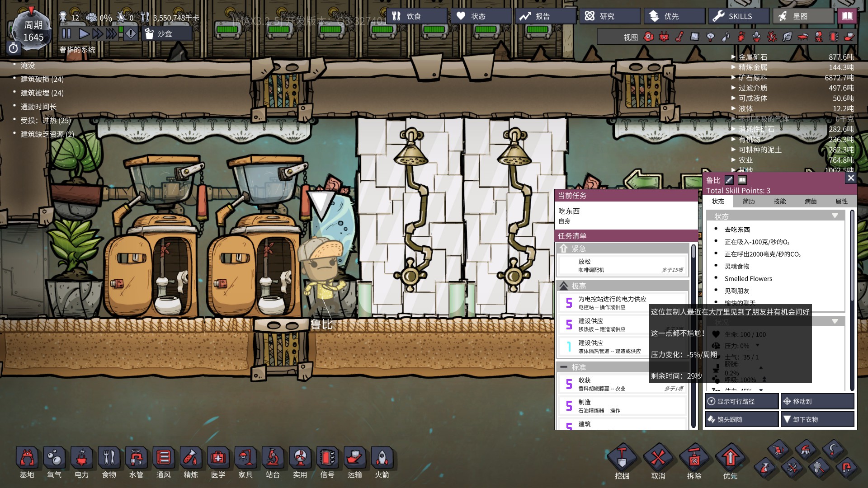Switch to the 属性 properties tab
This screenshot has width=868, height=488.
point(841,202)
